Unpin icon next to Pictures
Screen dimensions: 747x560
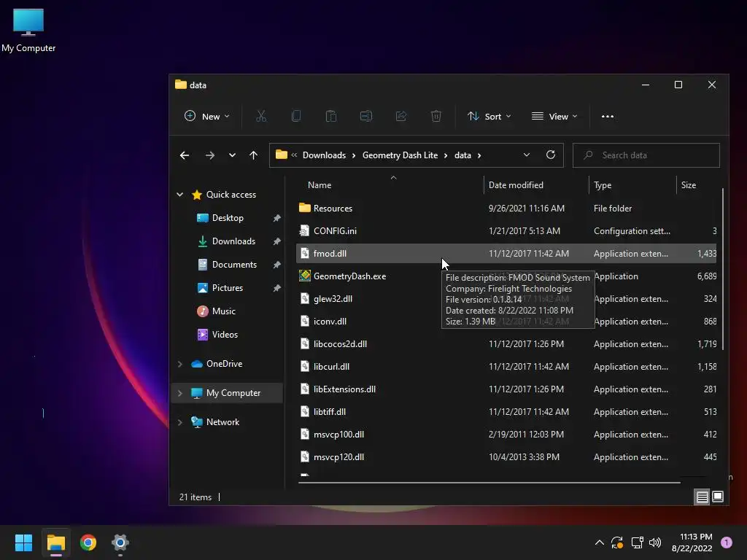(276, 288)
